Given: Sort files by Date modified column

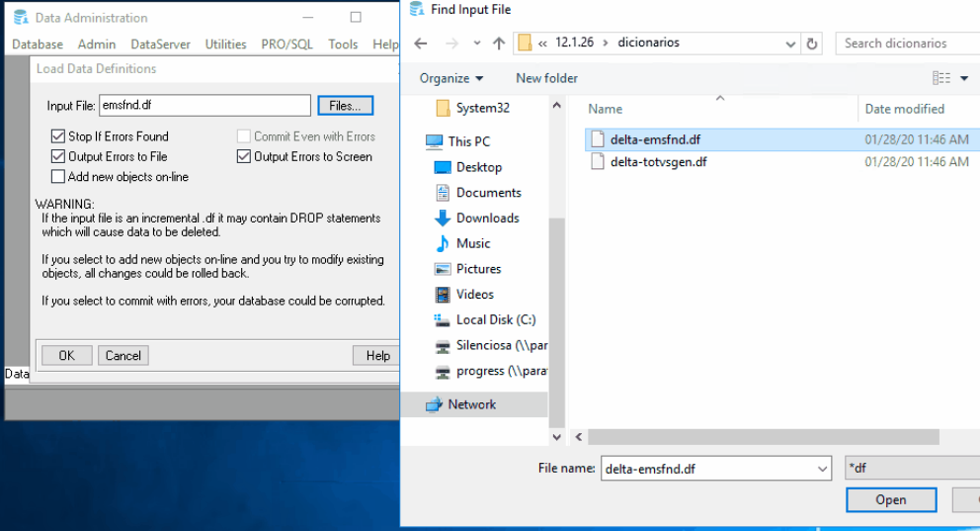Looking at the screenshot, I should click(x=904, y=109).
